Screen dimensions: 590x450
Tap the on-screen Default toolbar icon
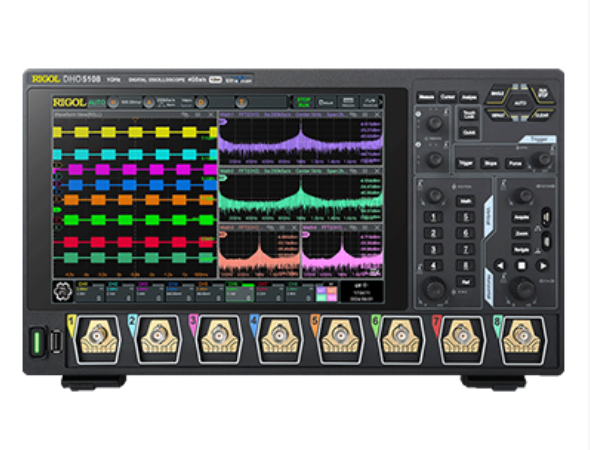(326, 102)
